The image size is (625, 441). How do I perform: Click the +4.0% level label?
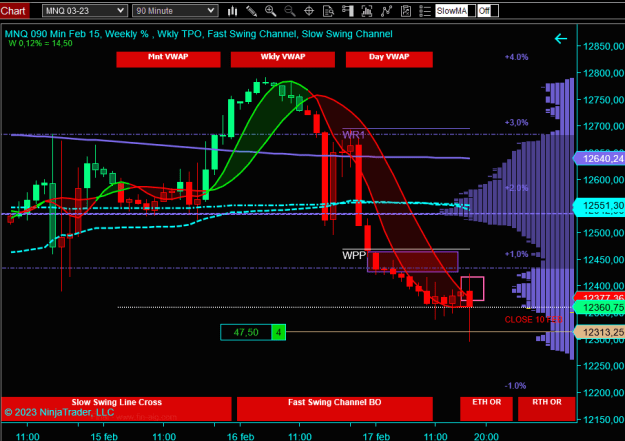pyautogui.click(x=516, y=57)
